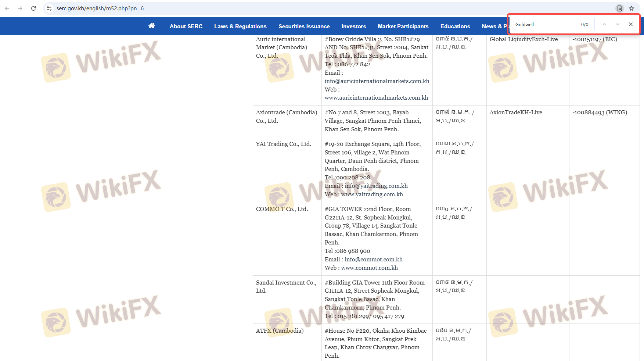The width and height of the screenshot is (644, 361).
Task: Click the Tel : 086 772 842 line
Action: click(347, 64)
